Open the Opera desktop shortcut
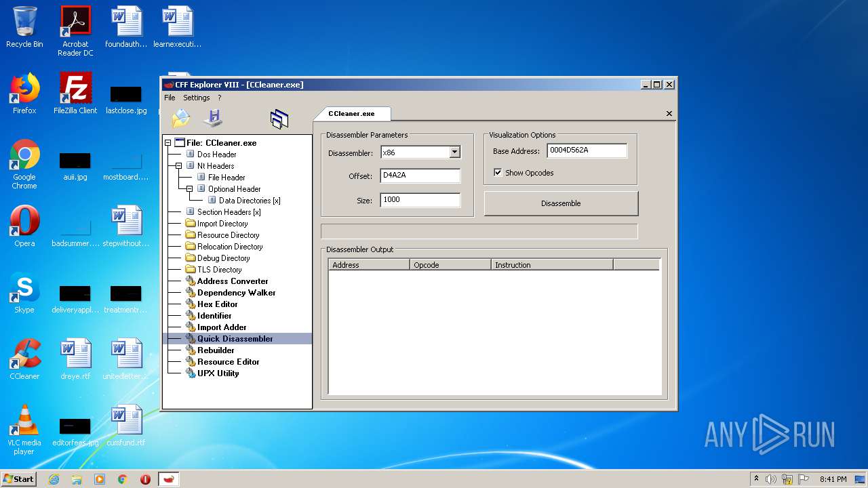The image size is (868, 488). coord(24,226)
